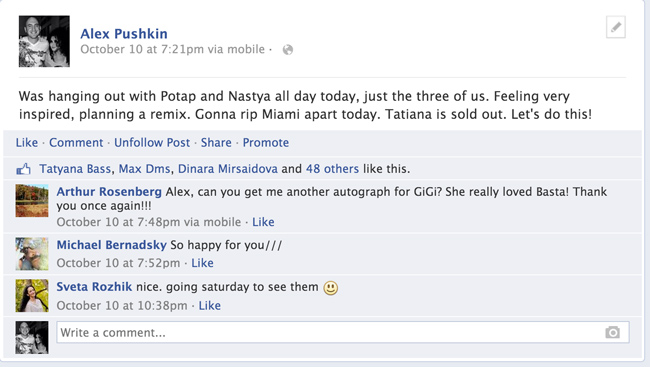Open Tatyana Bass profile link
The height and width of the screenshot is (367, 650).
tap(75, 169)
